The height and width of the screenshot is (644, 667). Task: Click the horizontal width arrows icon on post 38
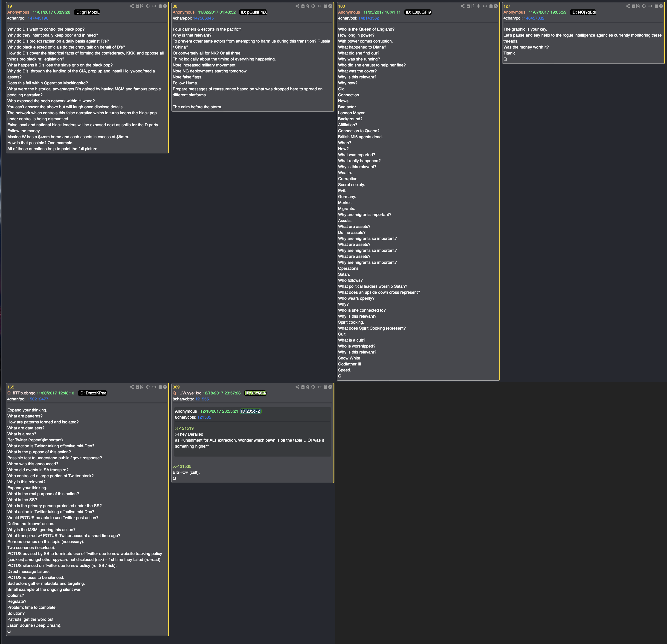pyautogui.click(x=319, y=6)
